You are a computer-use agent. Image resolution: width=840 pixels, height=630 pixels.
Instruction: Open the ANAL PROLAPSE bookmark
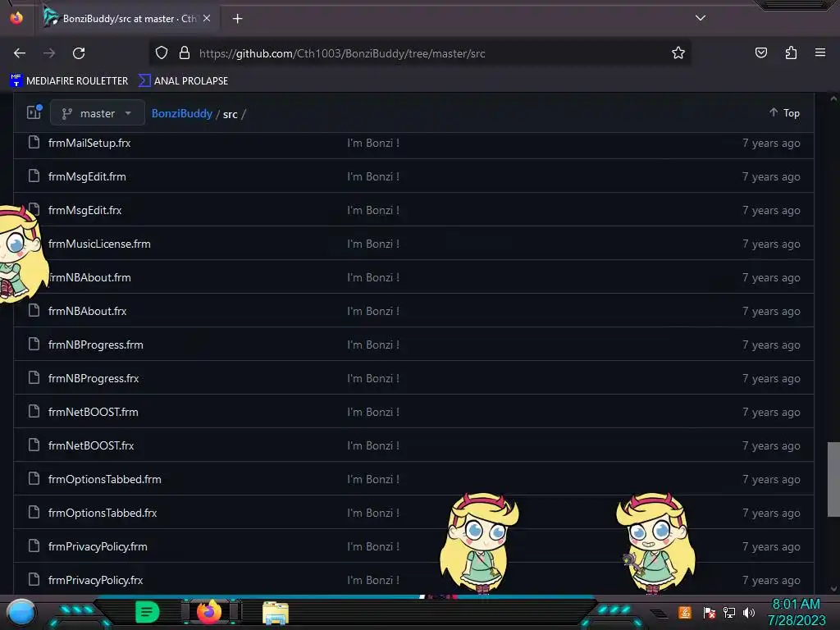click(x=183, y=81)
